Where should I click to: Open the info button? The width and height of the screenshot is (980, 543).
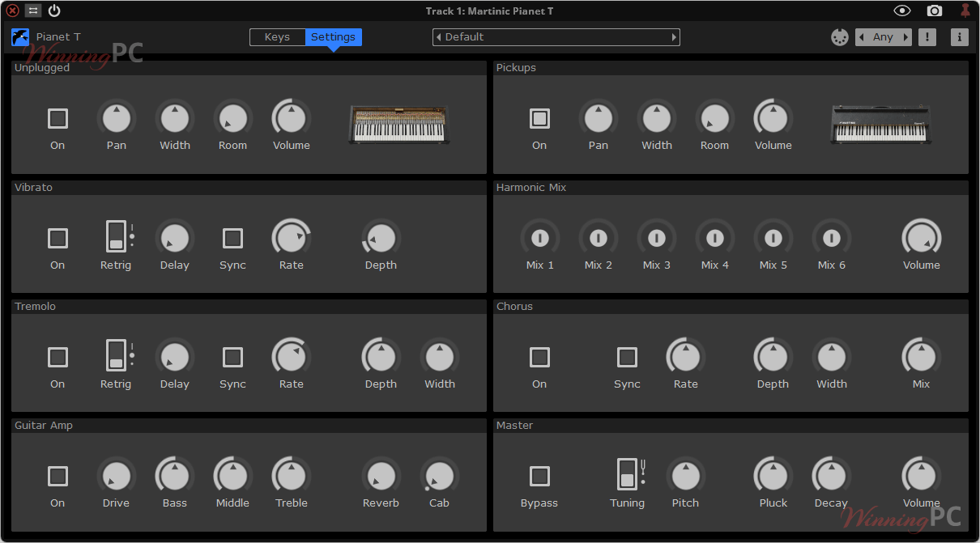960,37
